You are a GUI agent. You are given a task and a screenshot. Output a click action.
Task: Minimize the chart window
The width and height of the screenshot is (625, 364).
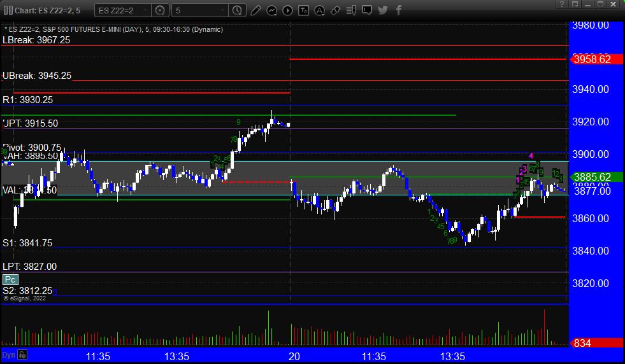pos(587,4)
